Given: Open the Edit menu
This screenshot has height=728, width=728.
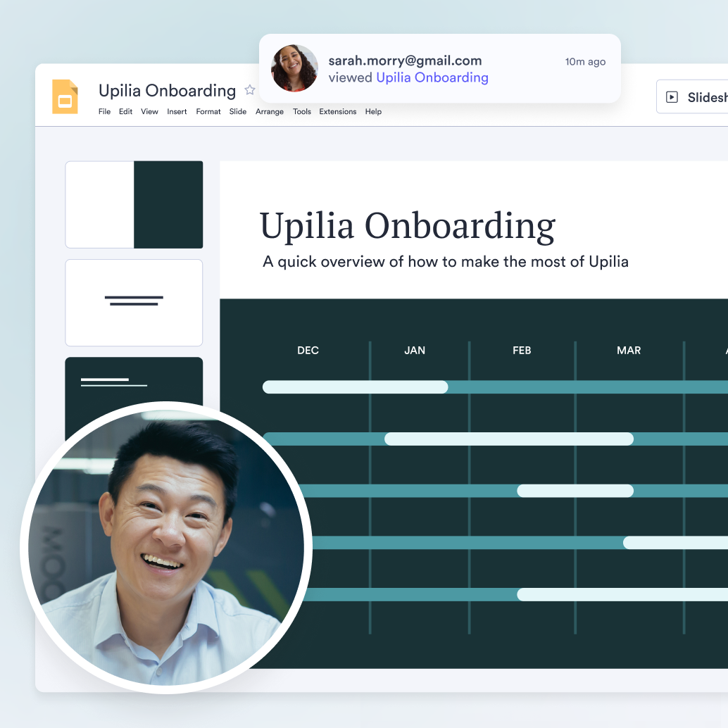Looking at the screenshot, I should [x=125, y=111].
